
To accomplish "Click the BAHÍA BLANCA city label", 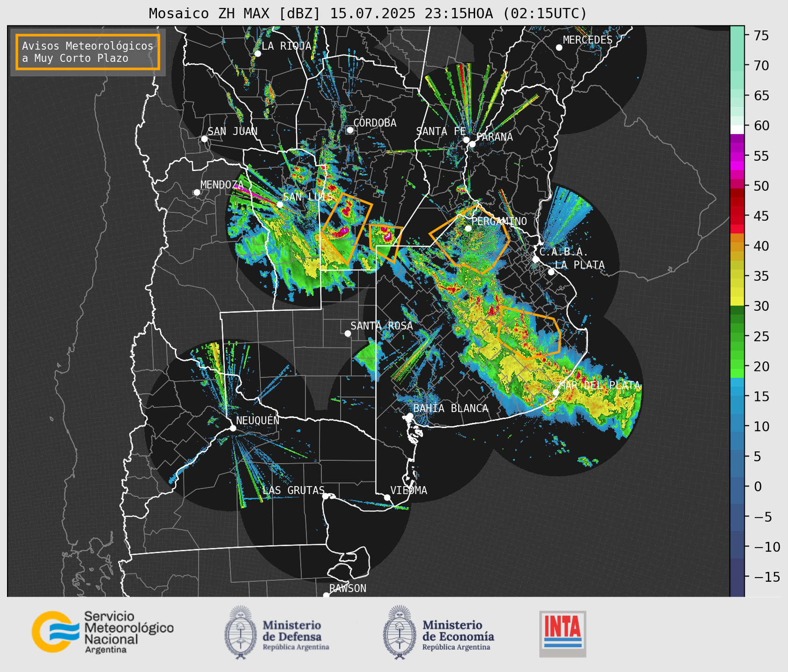I will tap(451, 408).
